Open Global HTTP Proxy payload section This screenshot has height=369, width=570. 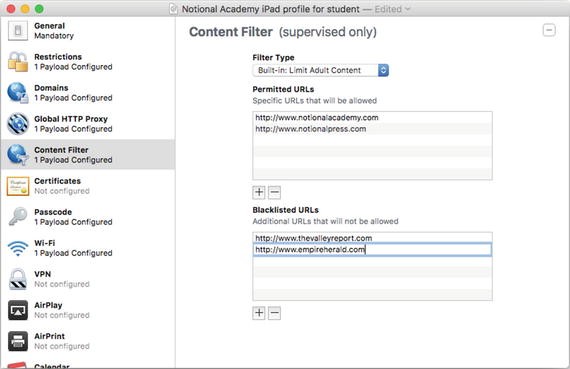click(88, 124)
